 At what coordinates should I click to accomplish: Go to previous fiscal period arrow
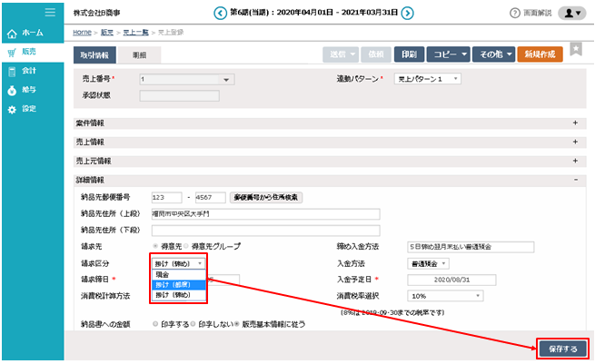(x=219, y=13)
